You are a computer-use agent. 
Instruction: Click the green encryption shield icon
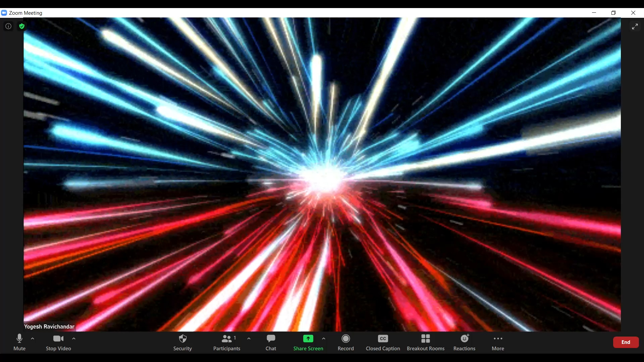[22, 26]
